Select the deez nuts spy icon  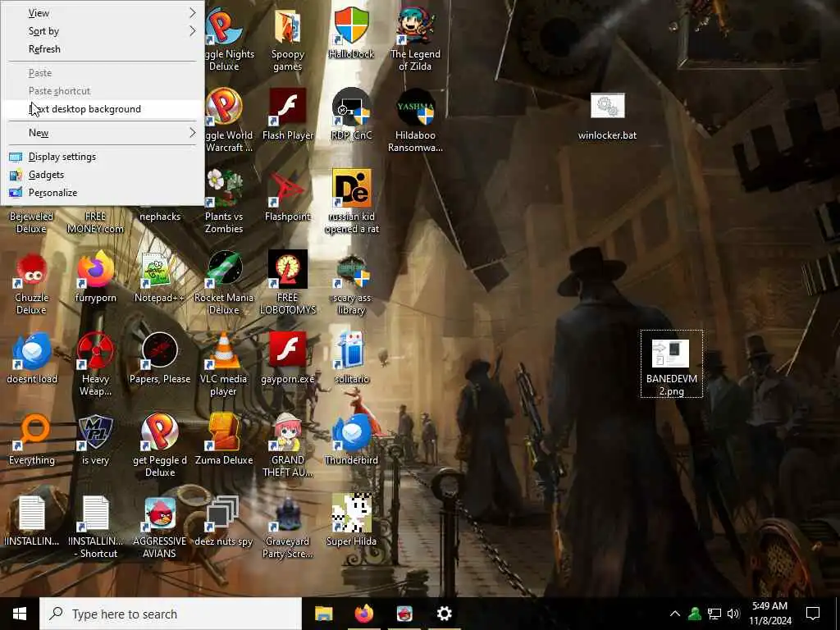point(224,514)
